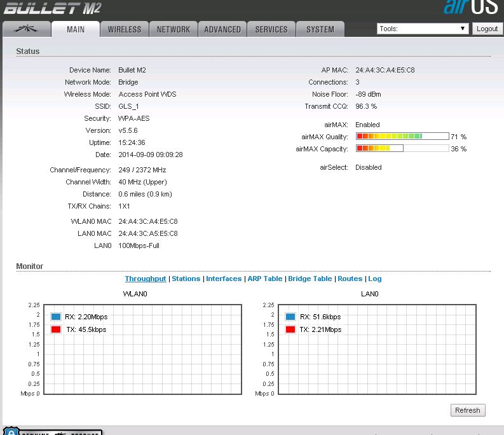Click the Bullet M2 logo
The image size is (504, 435).
click(x=52, y=9)
